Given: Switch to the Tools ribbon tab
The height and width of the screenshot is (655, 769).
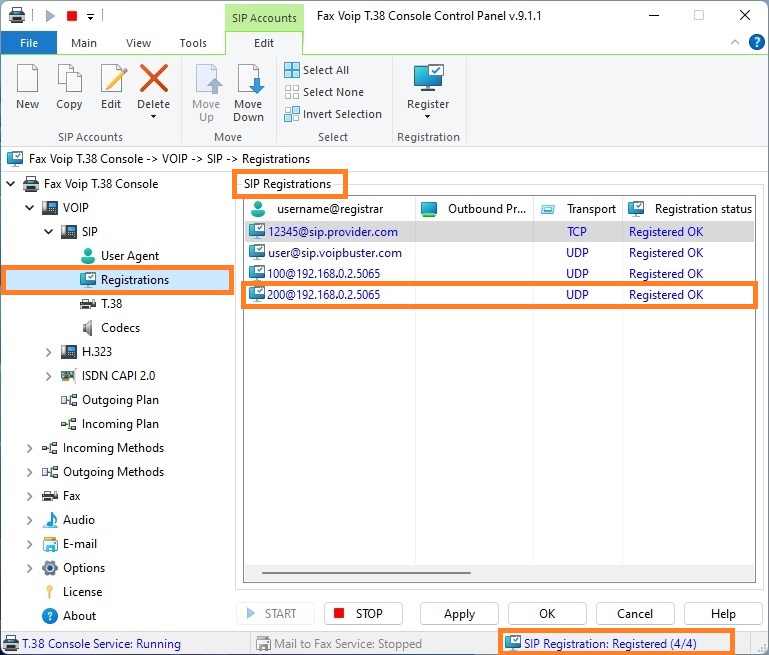Looking at the screenshot, I should click(x=193, y=43).
